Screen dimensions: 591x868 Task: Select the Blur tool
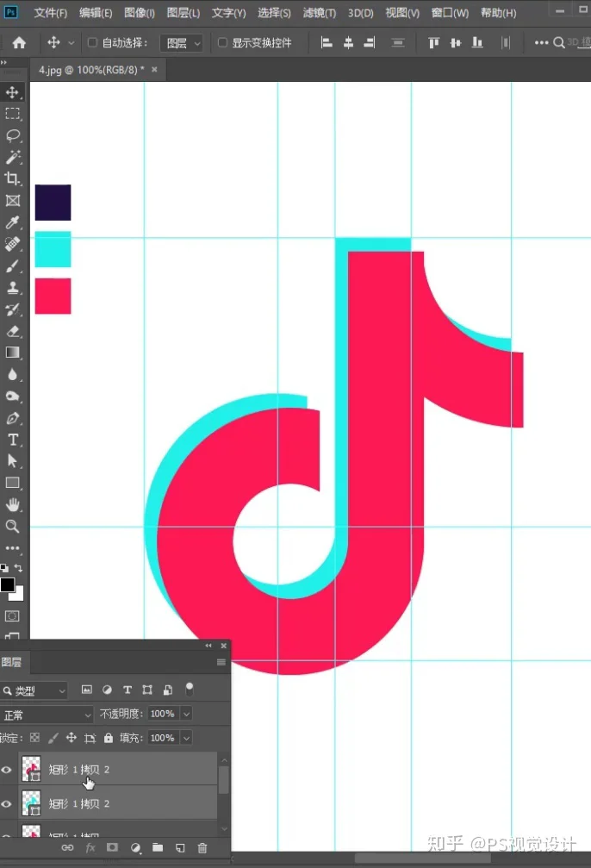pyautogui.click(x=12, y=374)
